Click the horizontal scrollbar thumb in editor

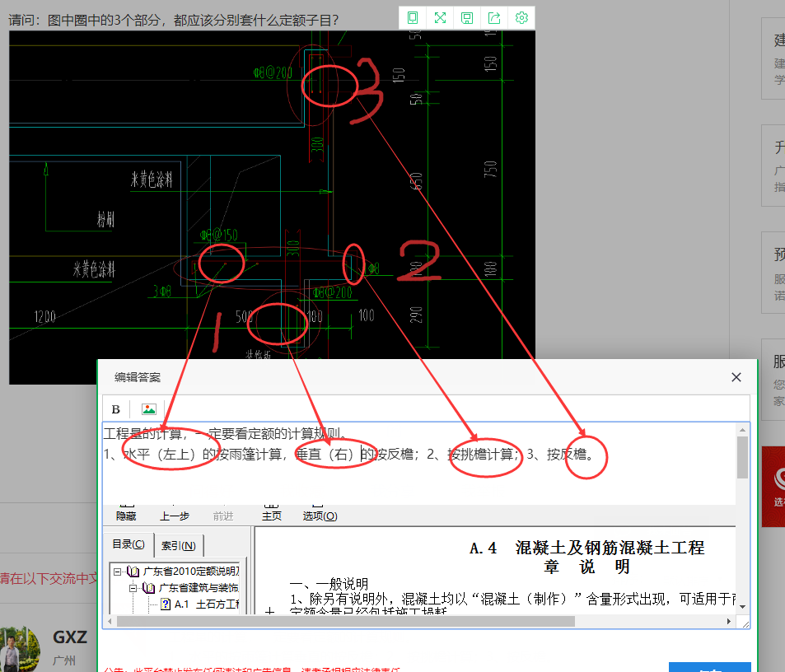pos(346,621)
